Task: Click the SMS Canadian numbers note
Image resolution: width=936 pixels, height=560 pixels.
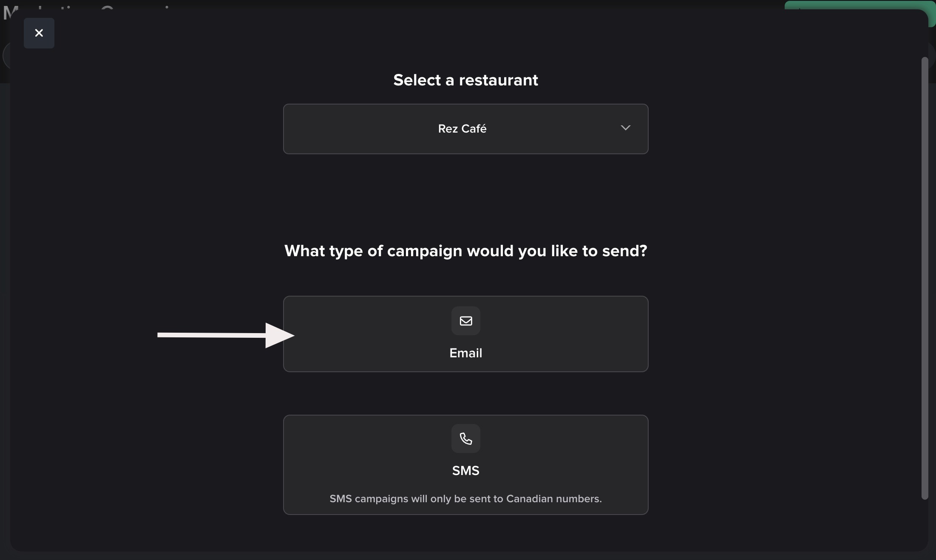Action: (465, 499)
